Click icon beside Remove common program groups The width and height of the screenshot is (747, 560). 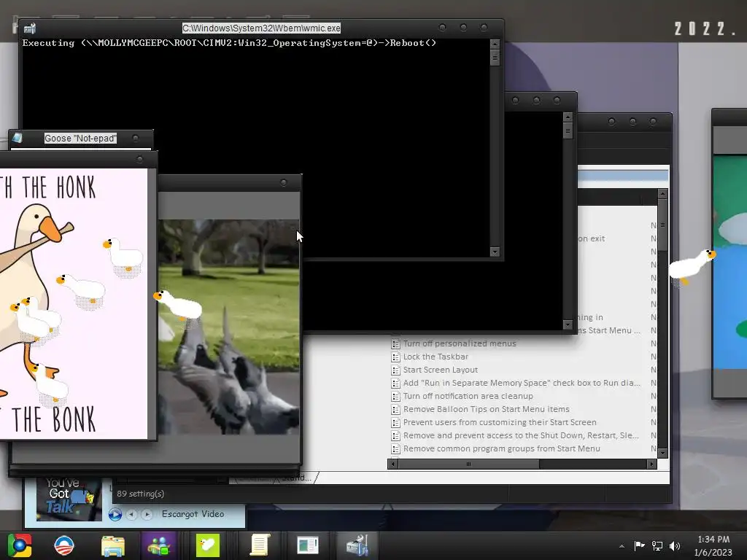tap(395, 448)
